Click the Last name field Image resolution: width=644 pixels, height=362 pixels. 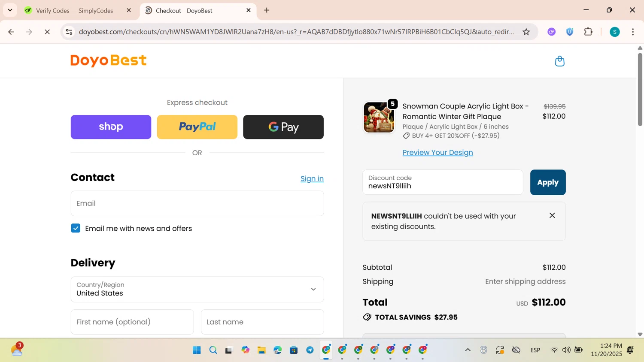tap(262, 322)
